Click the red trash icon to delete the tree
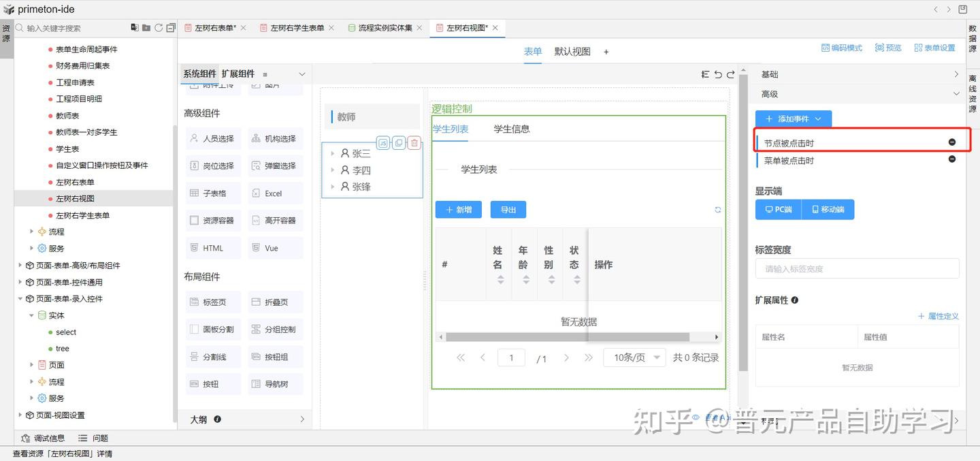Image resolution: width=980 pixels, height=461 pixels. [414, 143]
